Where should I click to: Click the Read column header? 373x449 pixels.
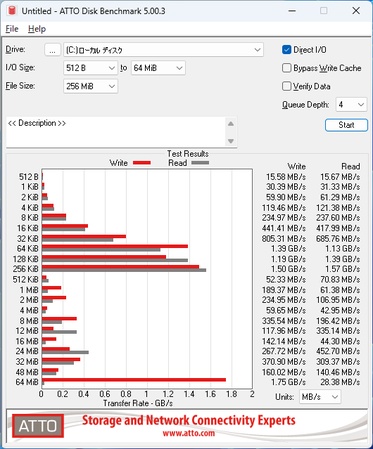[351, 166]
